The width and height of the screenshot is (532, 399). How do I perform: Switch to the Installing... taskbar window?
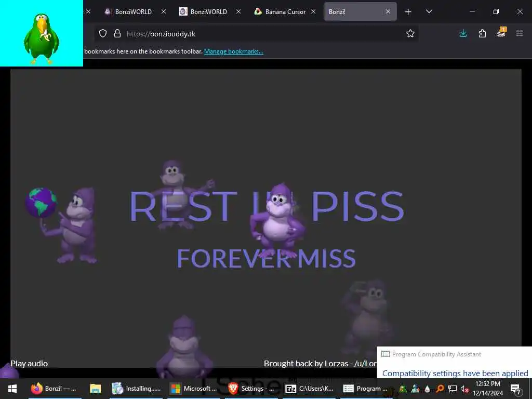point(137,389)
